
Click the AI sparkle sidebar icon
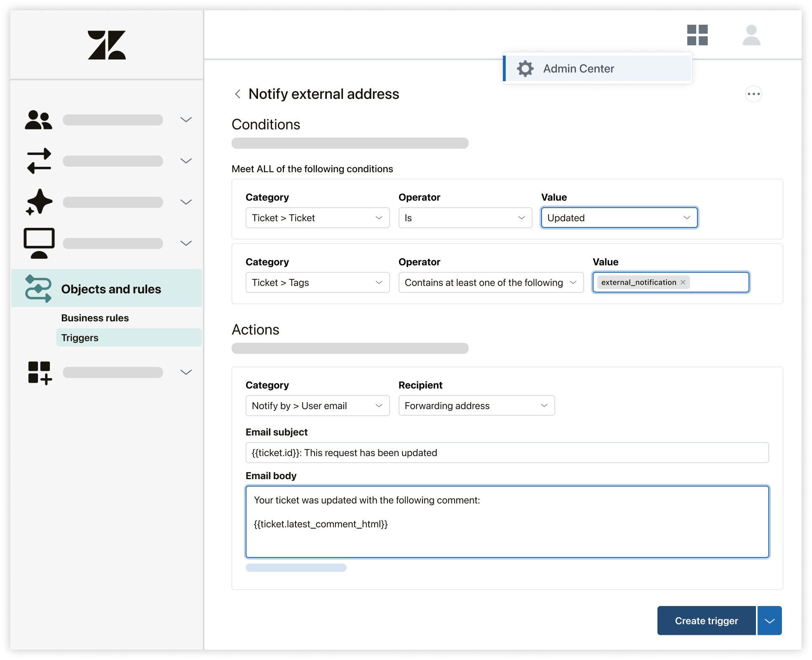pos(39,202)
